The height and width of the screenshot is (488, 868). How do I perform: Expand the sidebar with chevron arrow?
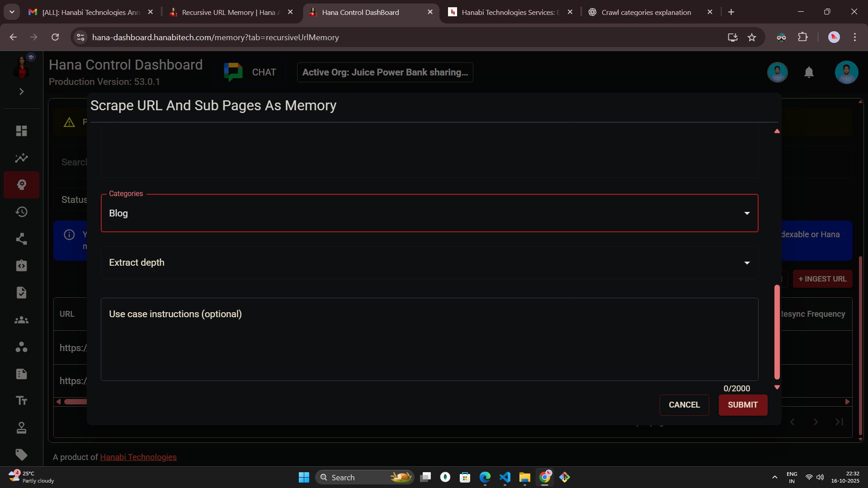pos(21,92)
